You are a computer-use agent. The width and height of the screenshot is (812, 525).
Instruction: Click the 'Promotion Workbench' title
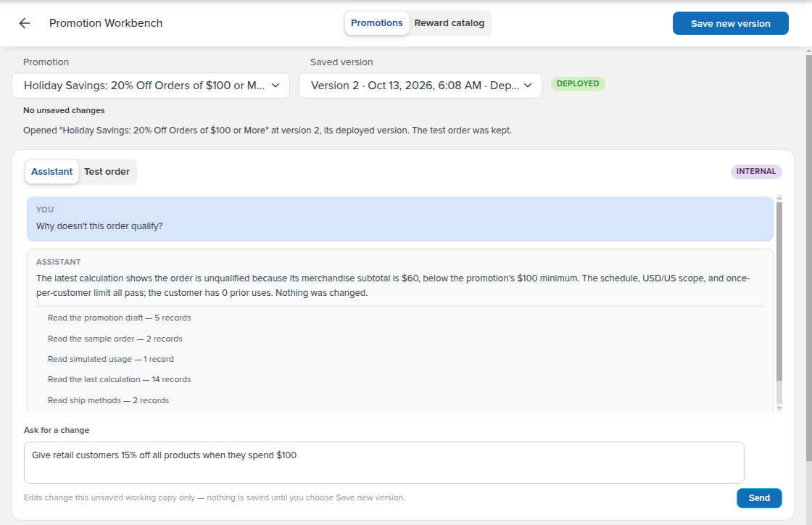106,23
